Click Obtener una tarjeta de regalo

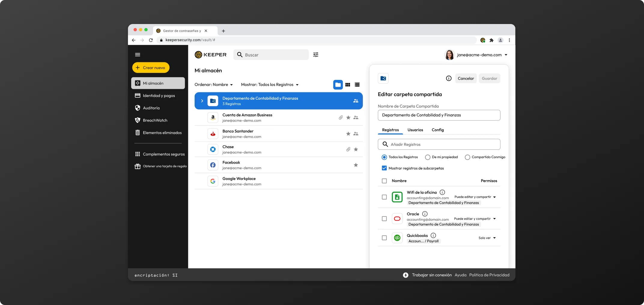point(160,166)
